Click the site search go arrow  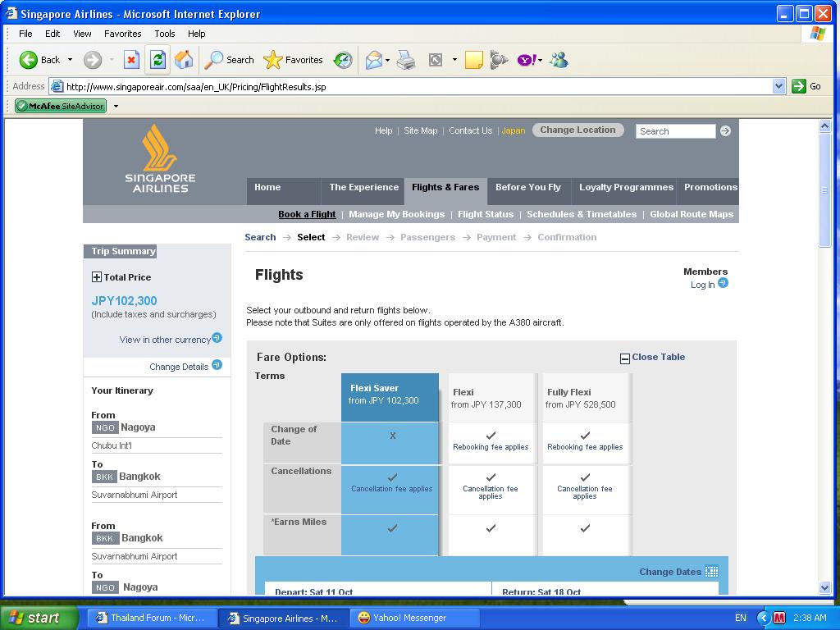(x=725, y=131)
